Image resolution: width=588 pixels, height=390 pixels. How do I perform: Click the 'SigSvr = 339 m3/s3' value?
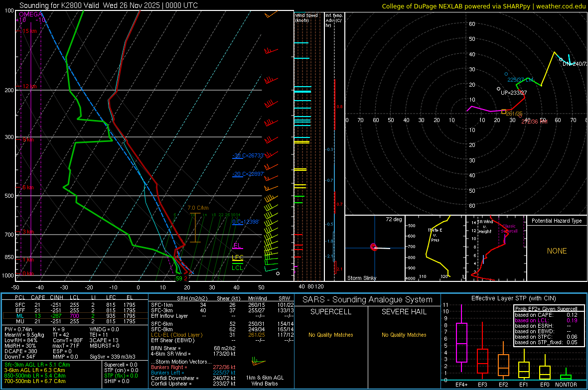[113, 357]
